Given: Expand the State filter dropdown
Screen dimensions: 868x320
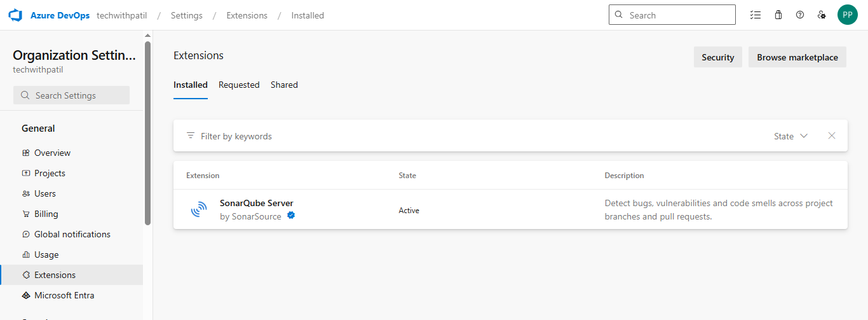Looking at the screenshot, I should [x=790, y=136].
